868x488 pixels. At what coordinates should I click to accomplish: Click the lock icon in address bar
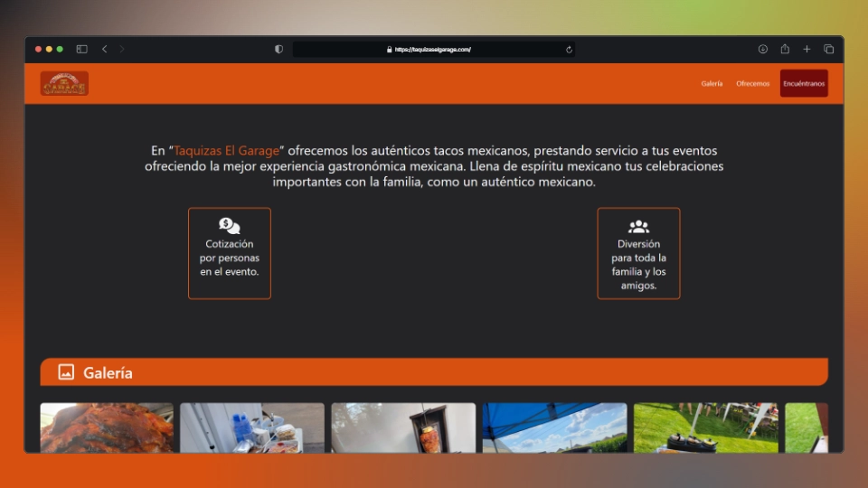pyautogui.click(x=389, y=49)
